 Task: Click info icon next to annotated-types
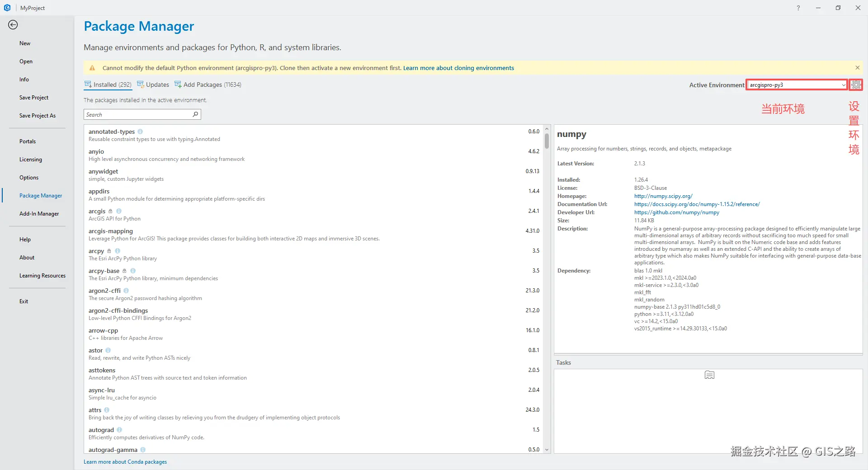[x=140, y=132]
